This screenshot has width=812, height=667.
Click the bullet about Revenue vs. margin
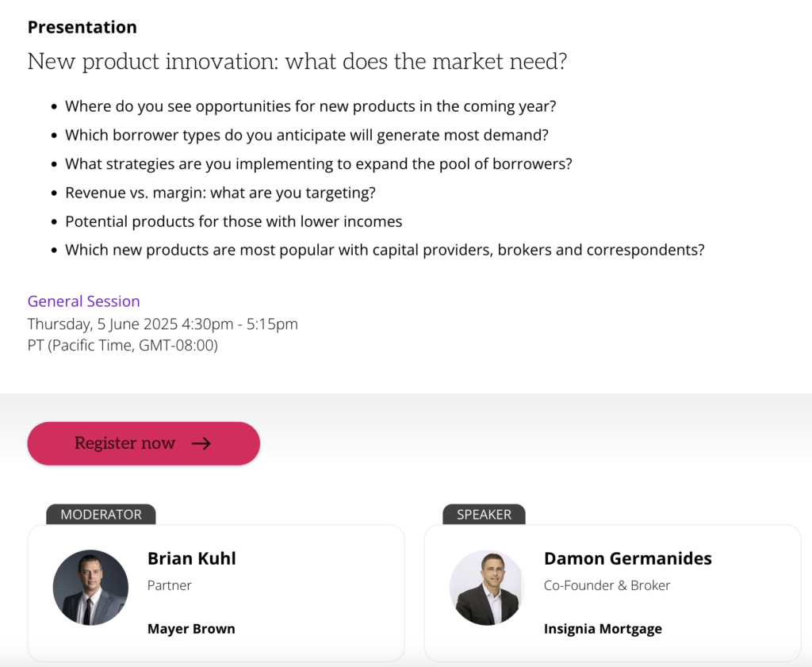point(220,193)
